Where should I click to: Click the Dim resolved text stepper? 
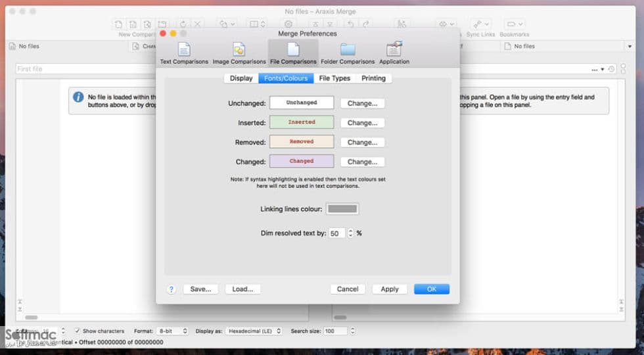[x=350, y=233]
